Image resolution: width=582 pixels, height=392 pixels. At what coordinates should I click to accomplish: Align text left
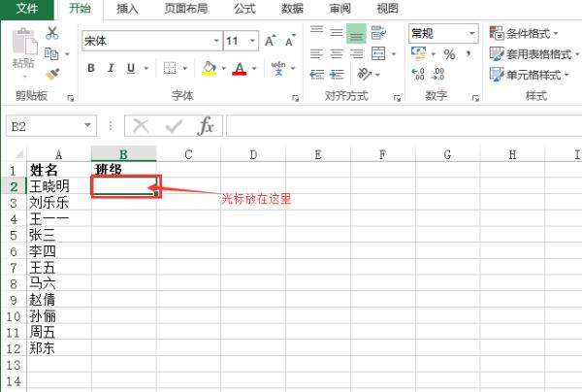pos(316,54)
